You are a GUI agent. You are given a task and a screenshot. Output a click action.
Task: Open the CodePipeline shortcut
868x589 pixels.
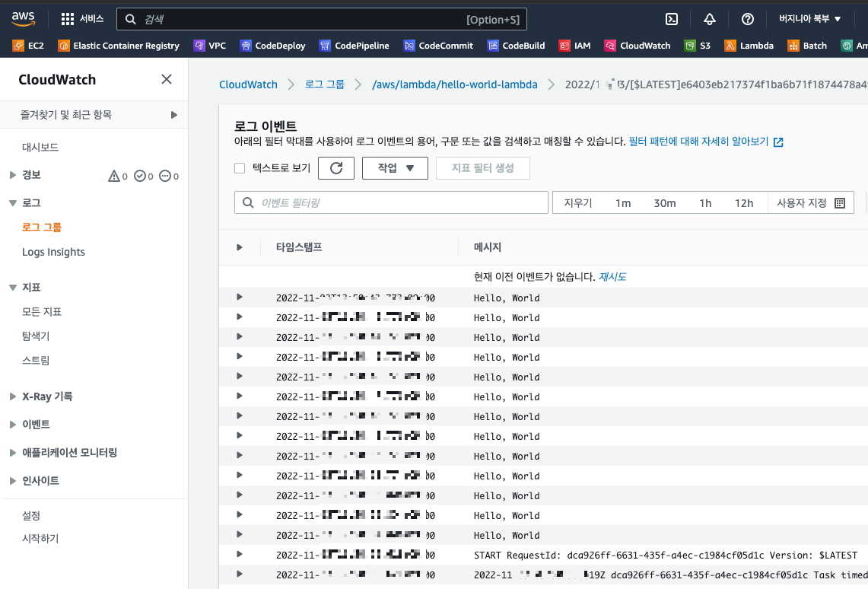(355, 46)
